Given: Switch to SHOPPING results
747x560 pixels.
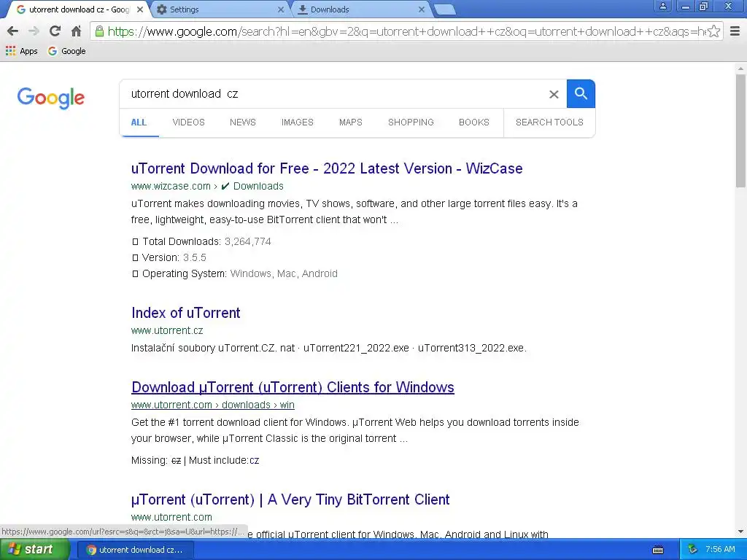Looking at the screenshot, I should [411, 122].
